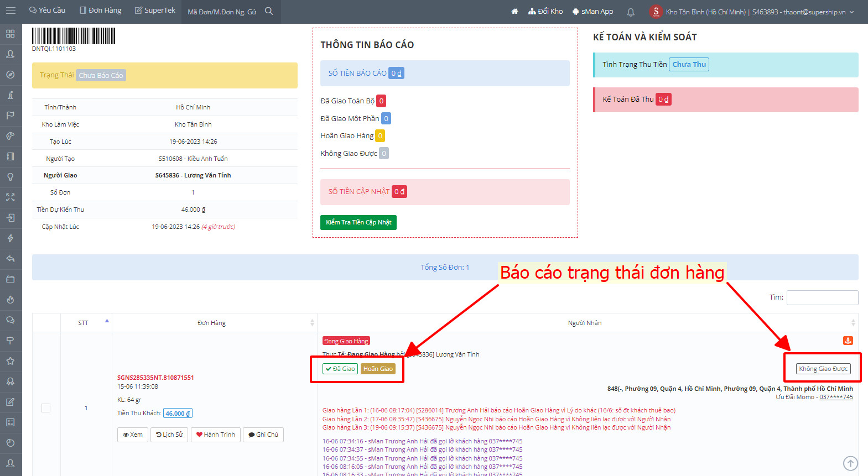Mark order as Không Giao Được
Screen dimensions: 868x476
click(x=823, y=369)
